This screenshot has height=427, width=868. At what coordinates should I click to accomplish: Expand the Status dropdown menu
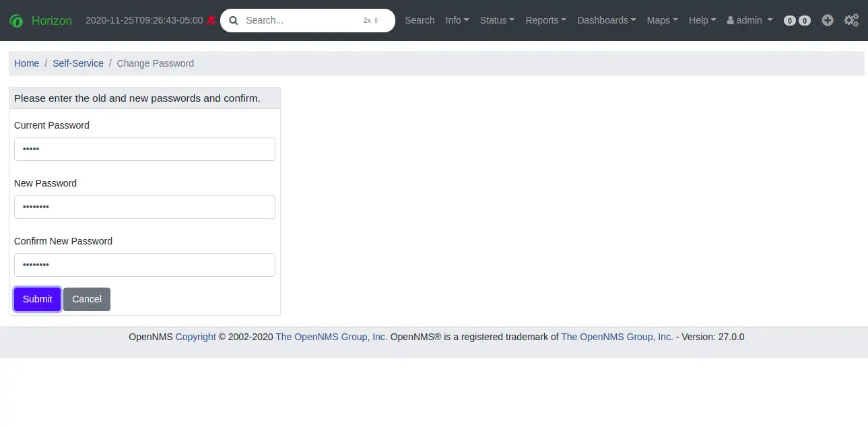click(496, 20)
